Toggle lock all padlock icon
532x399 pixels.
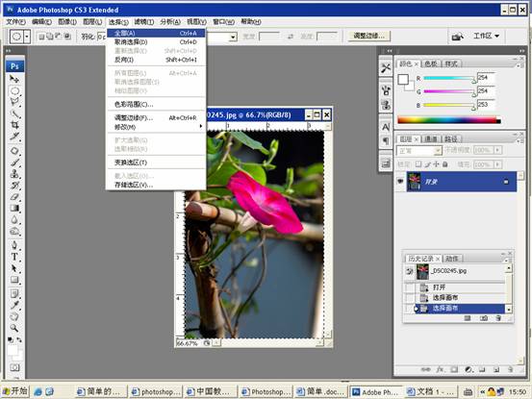444,164
